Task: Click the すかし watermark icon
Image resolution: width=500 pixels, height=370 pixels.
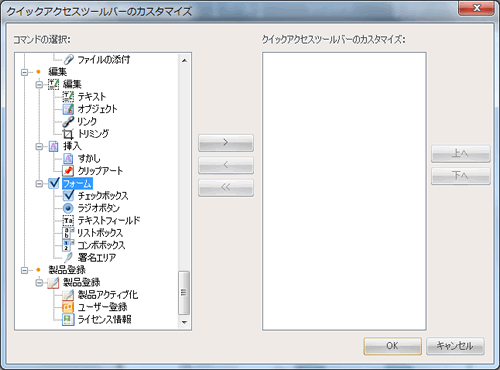Action: [x=68, y=158]
